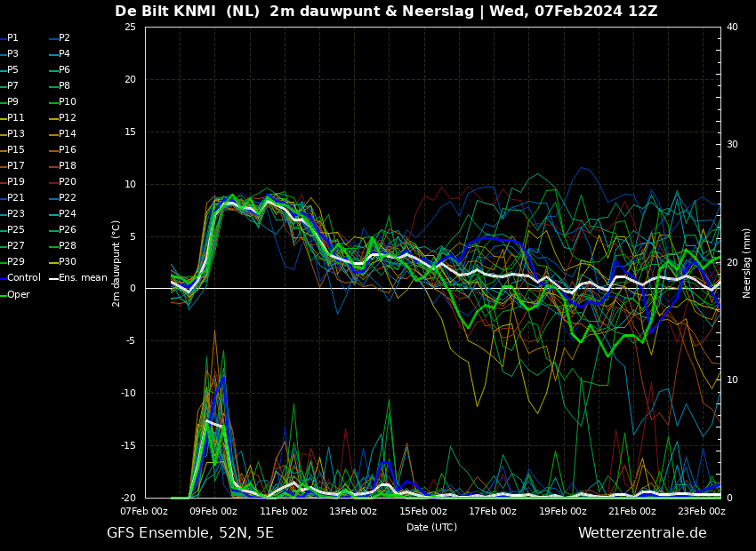Select the P25 legend label
This screenshot has height=551, width=756.
[x=16, y=229]
